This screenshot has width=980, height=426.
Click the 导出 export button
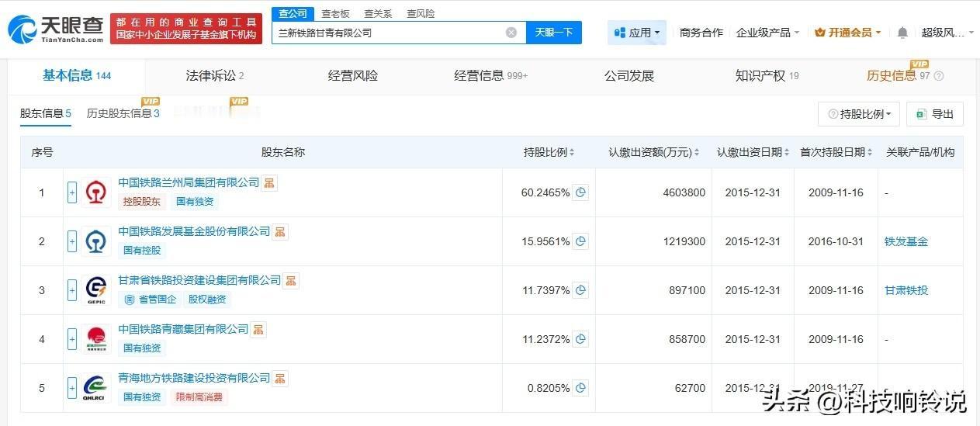tap(935, 114)
